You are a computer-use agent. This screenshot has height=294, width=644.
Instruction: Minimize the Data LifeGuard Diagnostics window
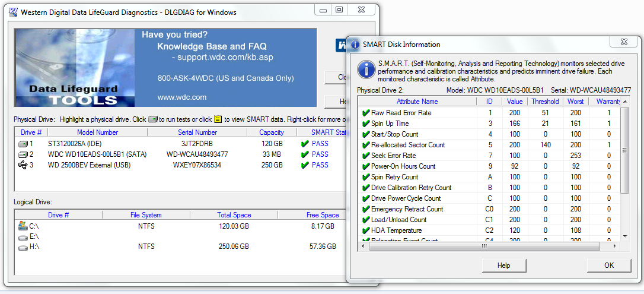pyautogui.click(x=324, y=10)
